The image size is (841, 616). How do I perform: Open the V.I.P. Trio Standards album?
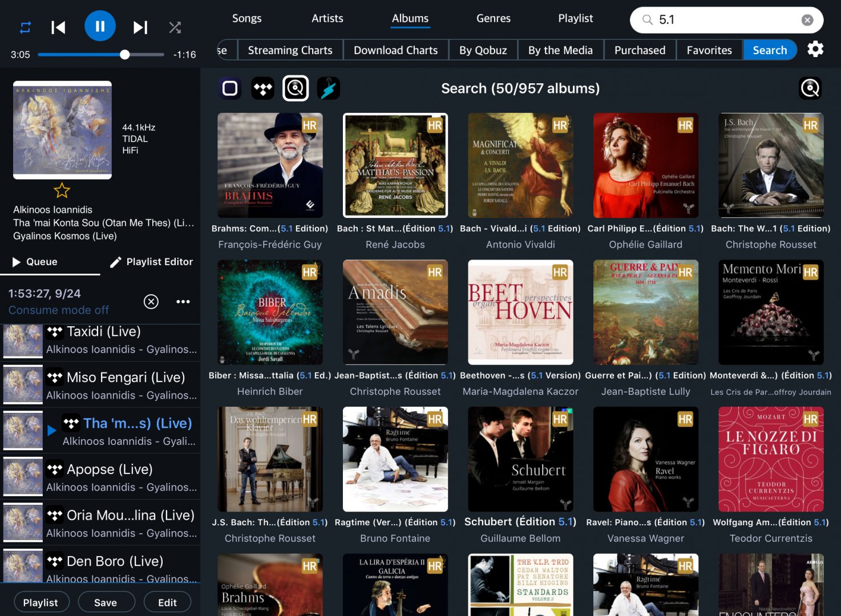click(x=520, y=585)
